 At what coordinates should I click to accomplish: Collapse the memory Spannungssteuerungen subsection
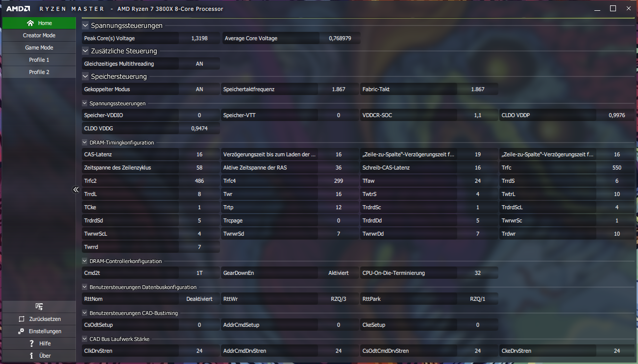pyautogui.click(x=85, y=103)
